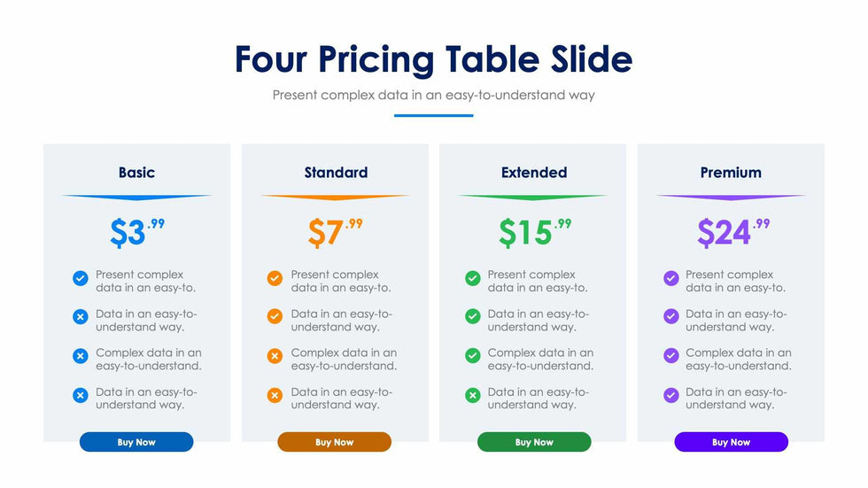
Task: Click the last orange X icon in Standard
Action: (275, 395)
